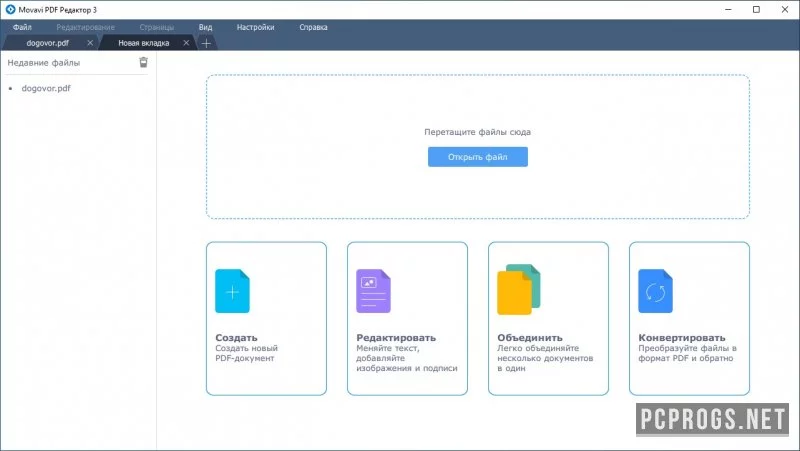
Task: Click the Меняйте текст description text
Action: pyautogui.click(x=407, y=358)
